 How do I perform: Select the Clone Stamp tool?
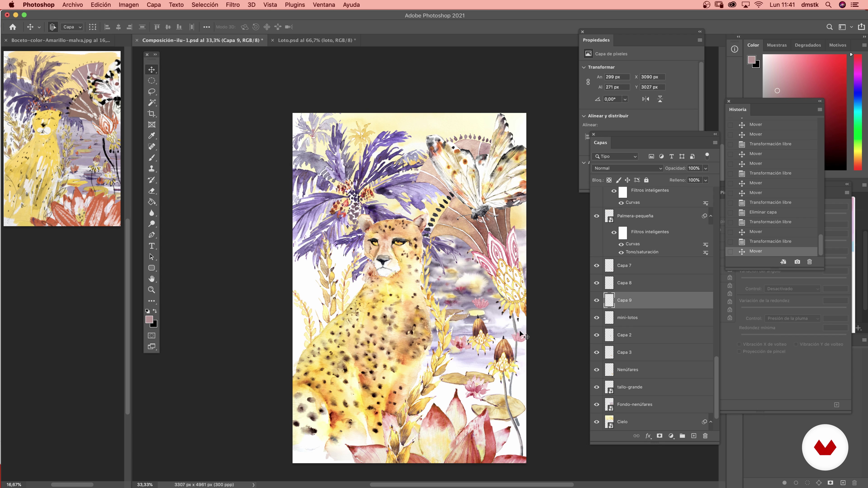click(x=152, y=169)
